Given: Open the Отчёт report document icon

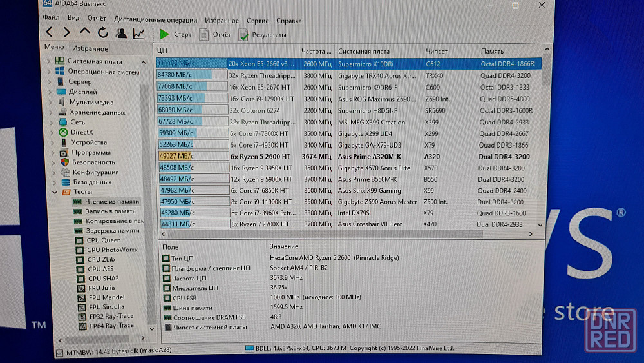Looking at the screenshot, I should click(204, 35).
